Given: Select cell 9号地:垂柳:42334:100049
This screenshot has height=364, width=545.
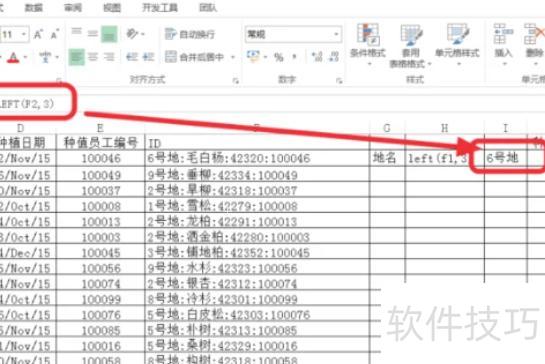Looking at the screenshot, I should point(257,175).
